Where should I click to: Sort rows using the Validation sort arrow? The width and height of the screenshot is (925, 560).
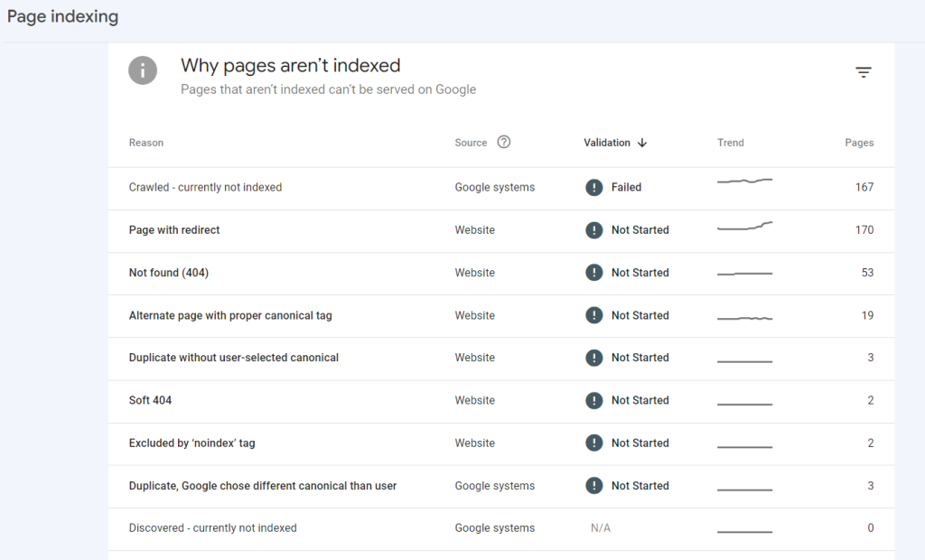[x=641, y=143]
